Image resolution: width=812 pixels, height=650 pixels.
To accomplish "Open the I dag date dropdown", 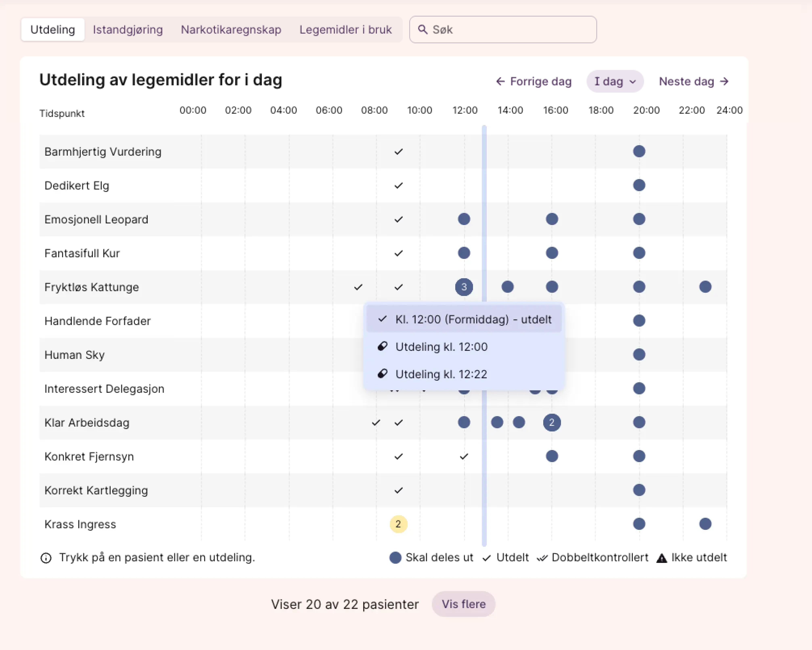I will pos(615,81).
